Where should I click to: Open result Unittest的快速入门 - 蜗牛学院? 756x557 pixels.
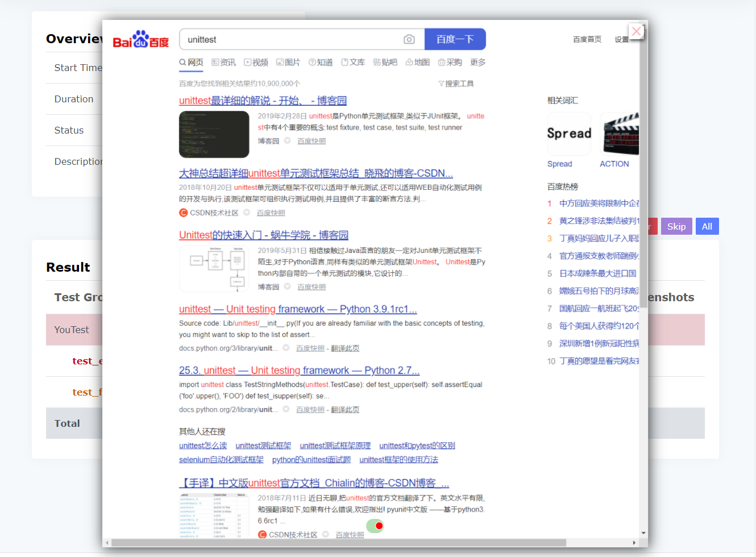tap(264, 235)
